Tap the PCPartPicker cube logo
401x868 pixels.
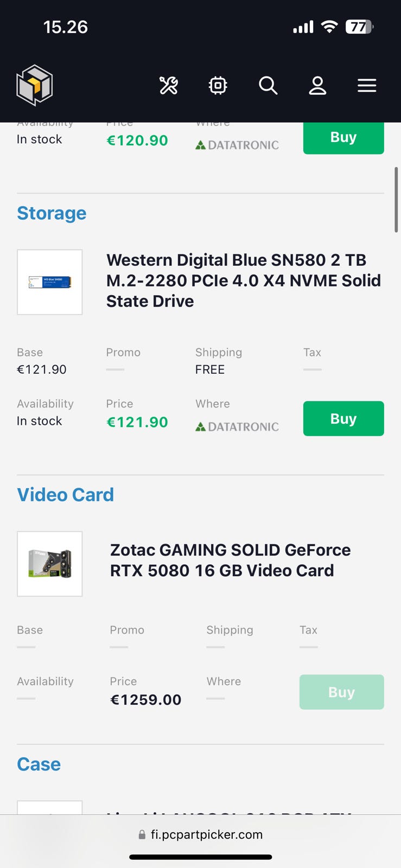point(34,85)
